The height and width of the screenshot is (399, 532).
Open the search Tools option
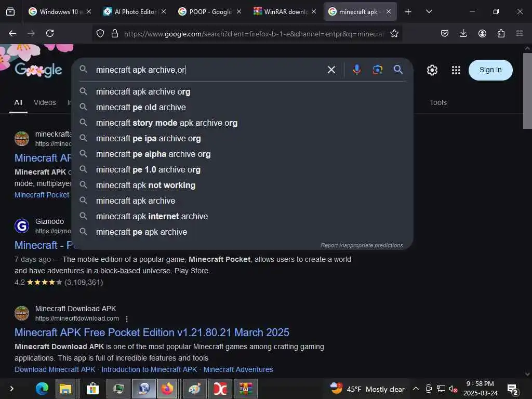[x=438, y=102]
